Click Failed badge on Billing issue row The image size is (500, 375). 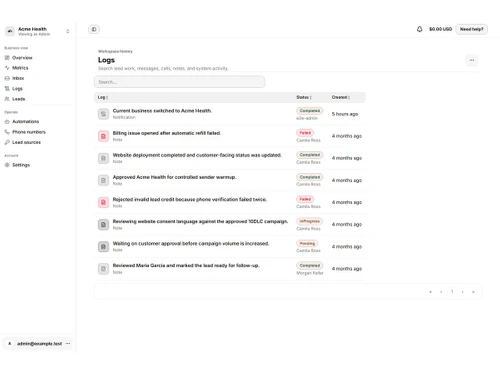305,133
